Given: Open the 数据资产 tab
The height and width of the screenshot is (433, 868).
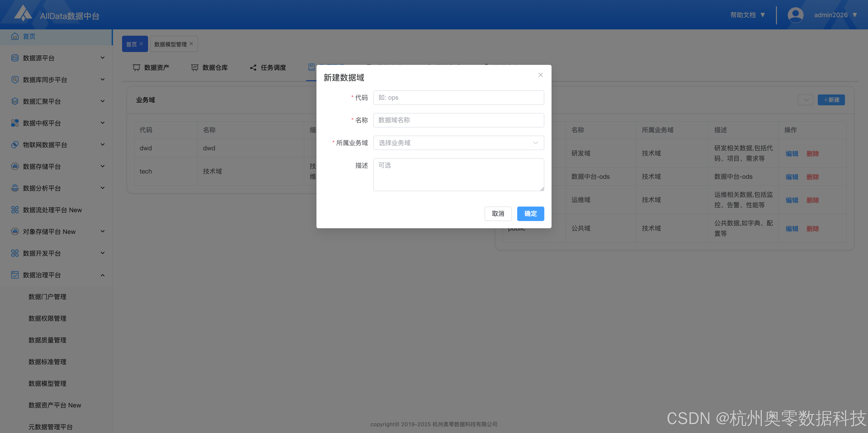Looking at the screenshot, I should pos(151,68).
